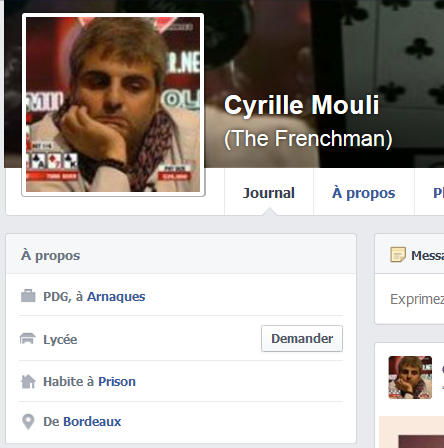Image resolution: width=444 pixels, height=448 pixels.
Task: Click into the Exprimez status input field
Action: (409, 299)
